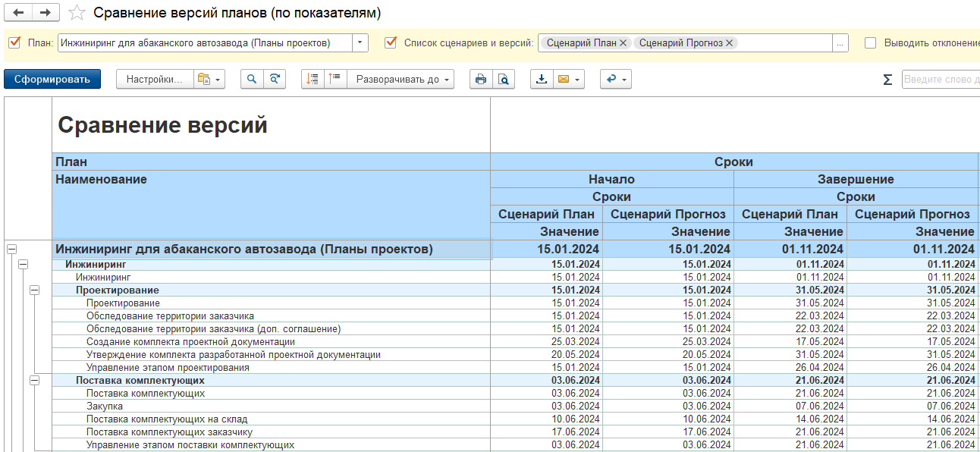Open print preview
The height and width of the screenshot is (452, 980).
[503, 79]
